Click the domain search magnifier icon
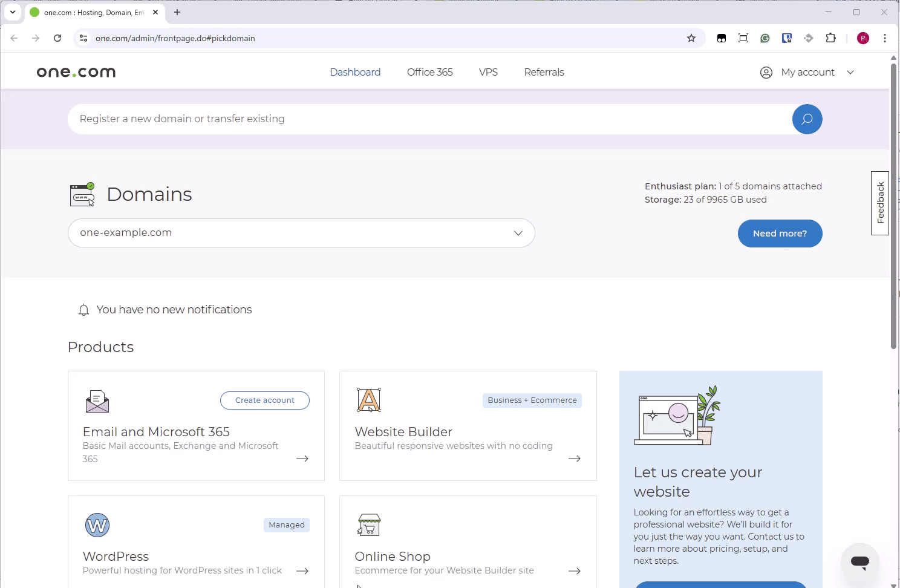 click(x=807, y=119)
